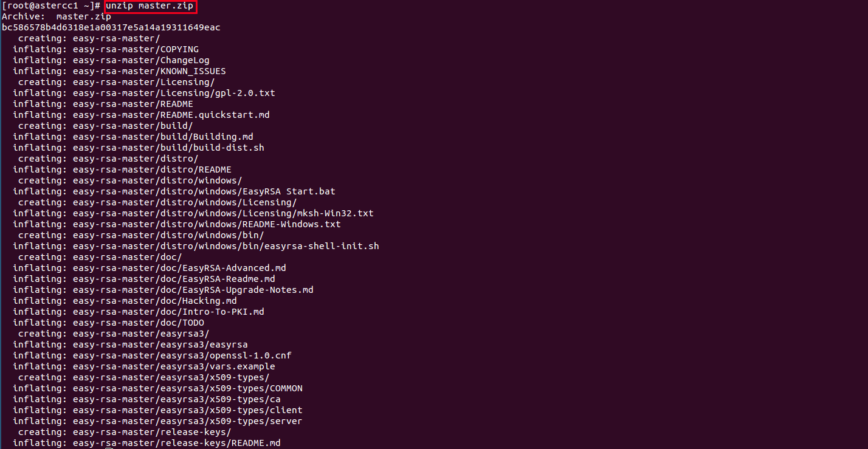Image resolution: width=868 pixels, height=449 pixels.
Task: Click the EasyRSA Start.bat line
Action: click(x=174, y=192)
